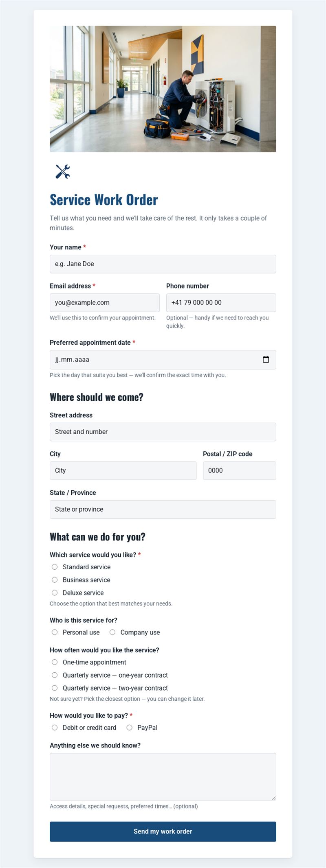Focus the Postal / ZIP code field

tap(240, 471)
